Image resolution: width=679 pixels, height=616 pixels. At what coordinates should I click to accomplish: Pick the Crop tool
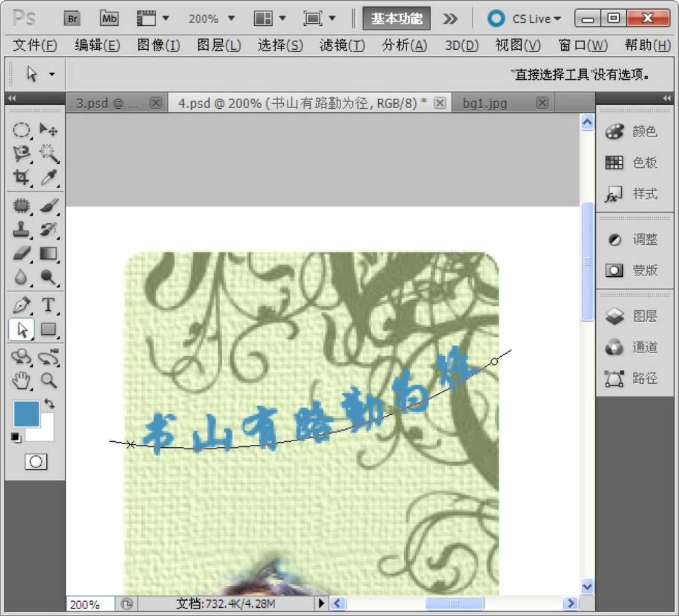point(21,177)
